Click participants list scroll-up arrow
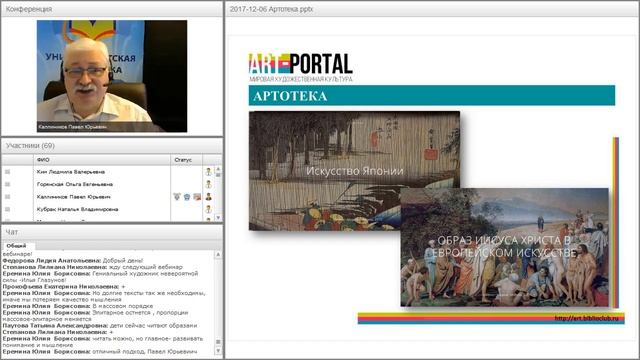This screenshot has width=640, height=360. 218,169
